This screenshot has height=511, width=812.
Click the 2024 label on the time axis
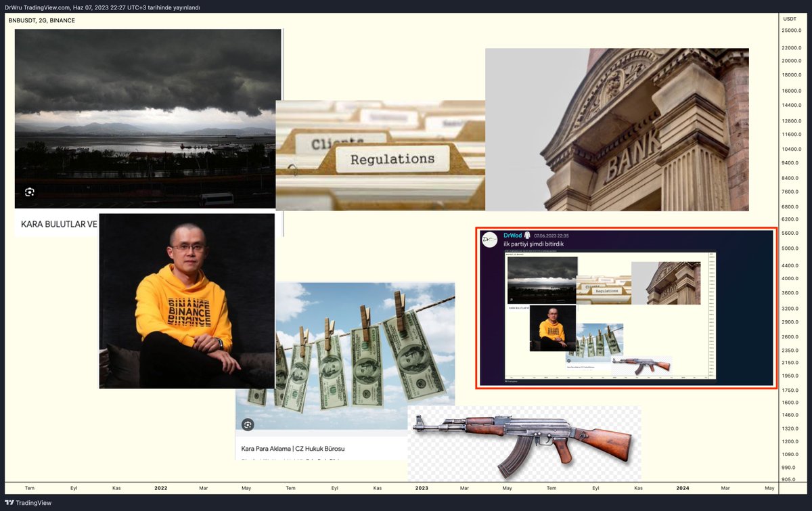click(683, 488)
